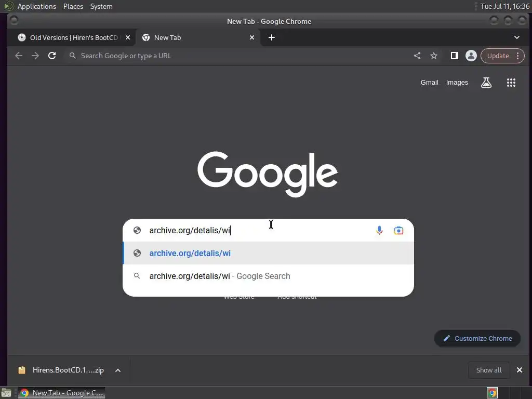Select the New Tab tab
This screenshot has height=399, width=532.
(x=198, y=37)
